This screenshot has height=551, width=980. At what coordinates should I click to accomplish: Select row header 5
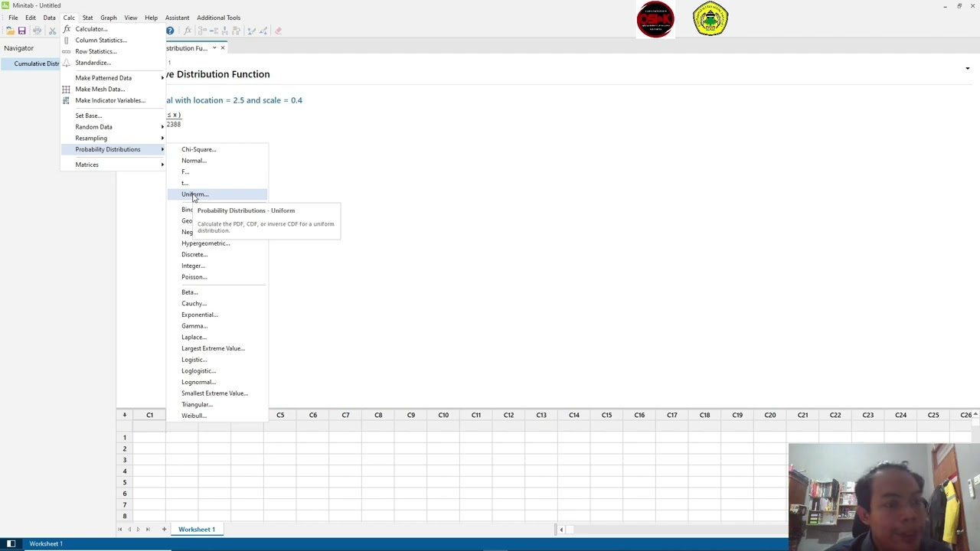(124, 482)
